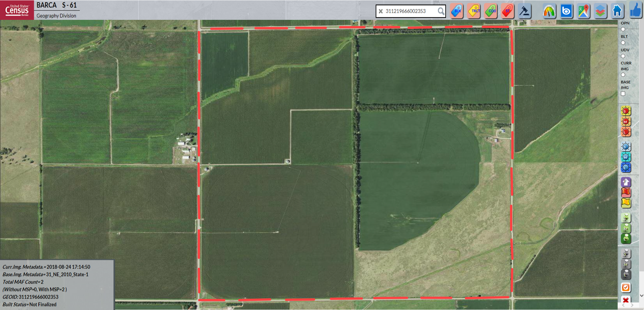The width and height of the screenshot is (644, 310).
Task: Click the blue home icon
Action: pos(617,11)
